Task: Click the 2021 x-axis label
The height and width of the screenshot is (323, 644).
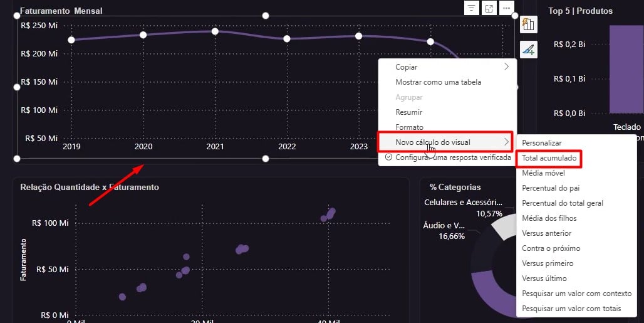Action: (x=215, y=147)
